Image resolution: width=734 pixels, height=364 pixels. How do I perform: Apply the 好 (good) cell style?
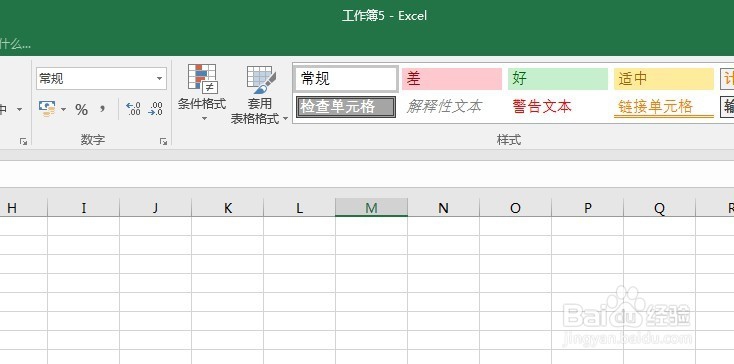click(x=558, y=79)
